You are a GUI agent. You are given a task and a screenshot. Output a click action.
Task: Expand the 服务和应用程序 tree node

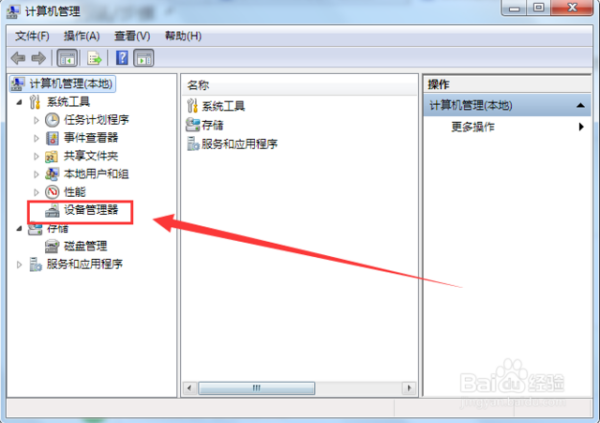point(19,265)
